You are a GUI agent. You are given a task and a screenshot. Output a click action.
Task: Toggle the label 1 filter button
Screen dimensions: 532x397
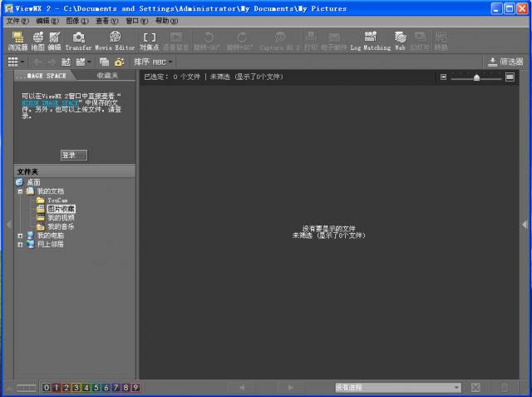[56, 387]
